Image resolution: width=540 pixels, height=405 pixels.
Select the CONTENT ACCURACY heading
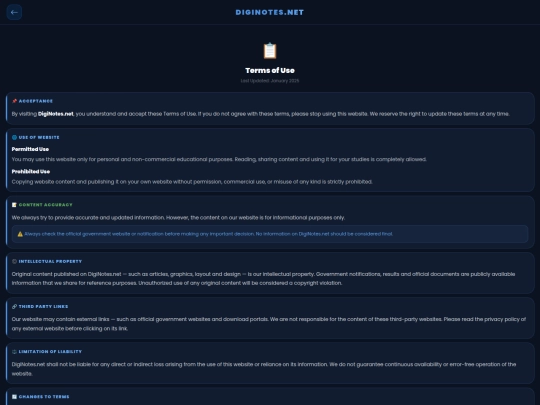(45, 205)
